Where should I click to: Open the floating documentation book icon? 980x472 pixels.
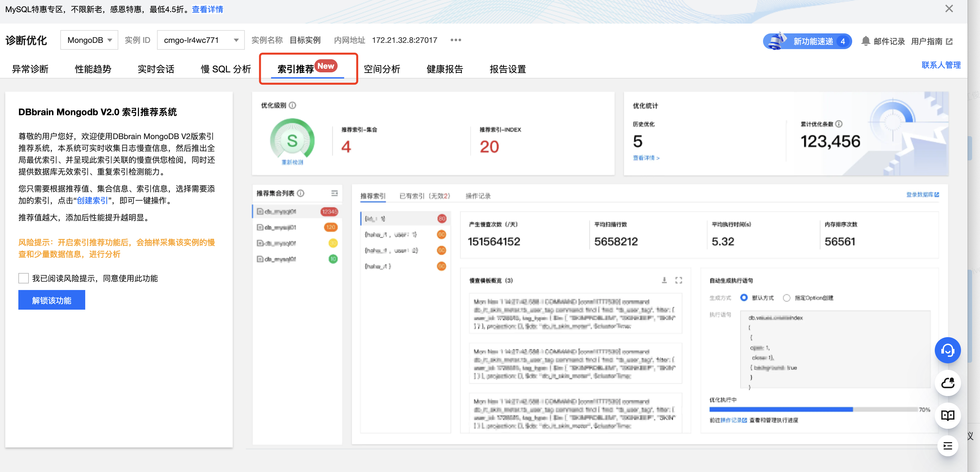coord(947,415)
